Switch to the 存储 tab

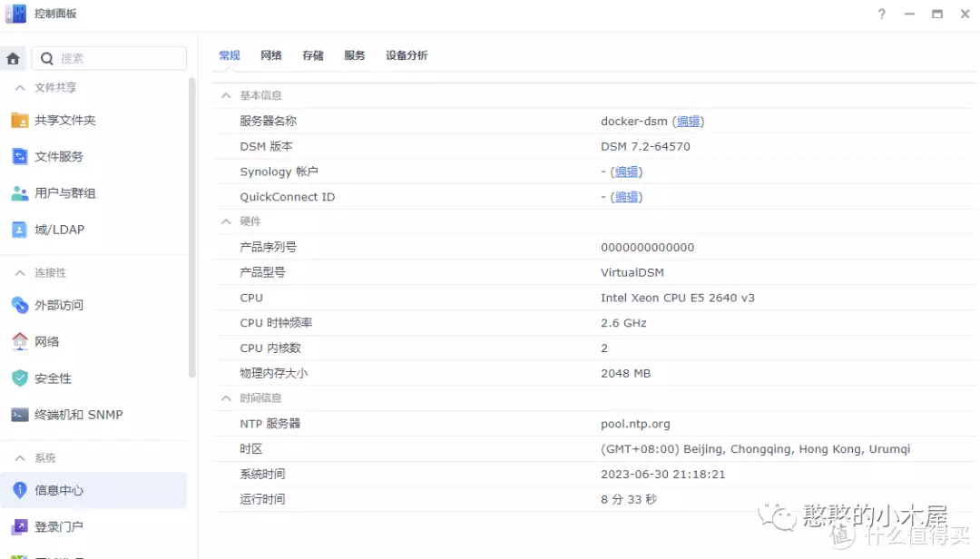pyautogui.click(x=312, y=55)
